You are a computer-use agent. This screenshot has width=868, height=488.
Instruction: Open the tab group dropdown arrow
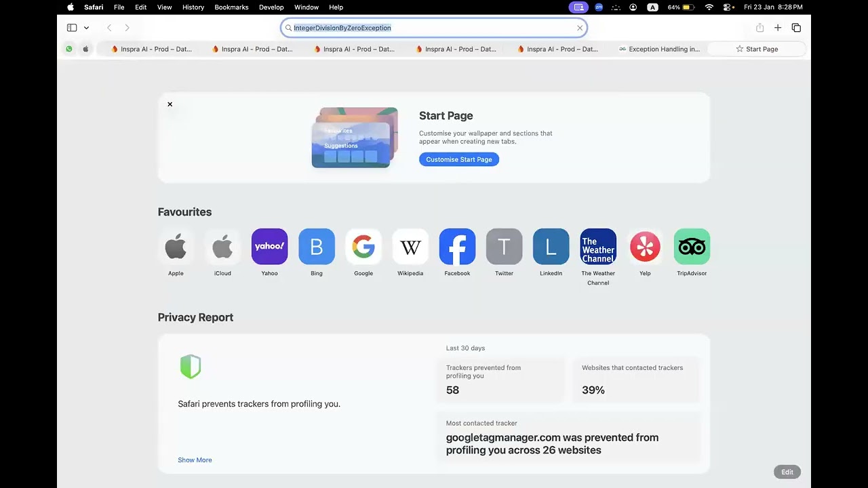click(x=86, y=28)
